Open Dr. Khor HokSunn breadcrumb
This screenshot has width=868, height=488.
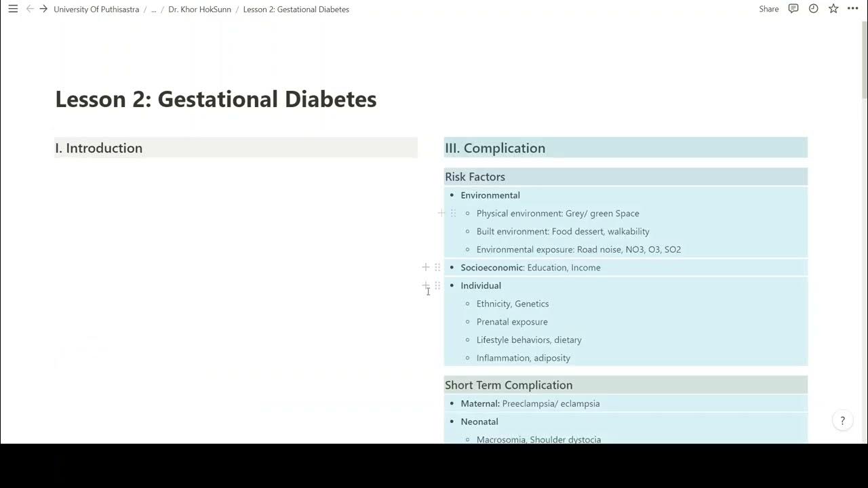coord(199,9)
